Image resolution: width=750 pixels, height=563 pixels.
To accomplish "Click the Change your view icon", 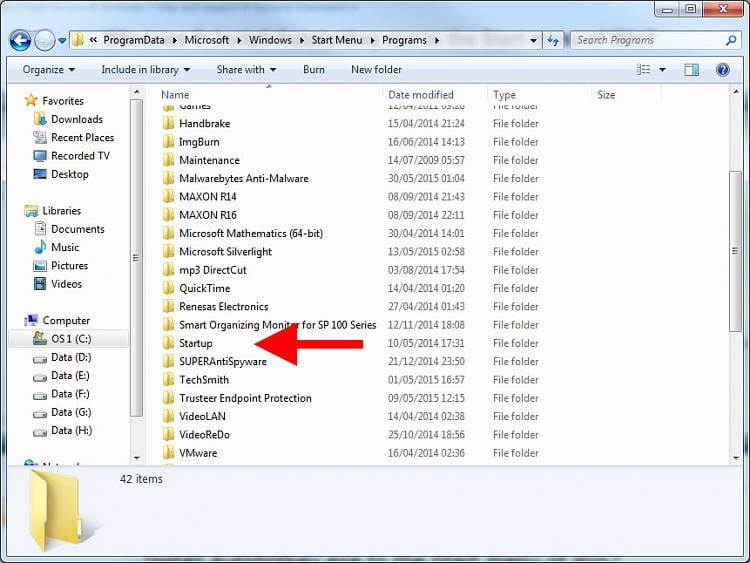I will pos(643,70).
